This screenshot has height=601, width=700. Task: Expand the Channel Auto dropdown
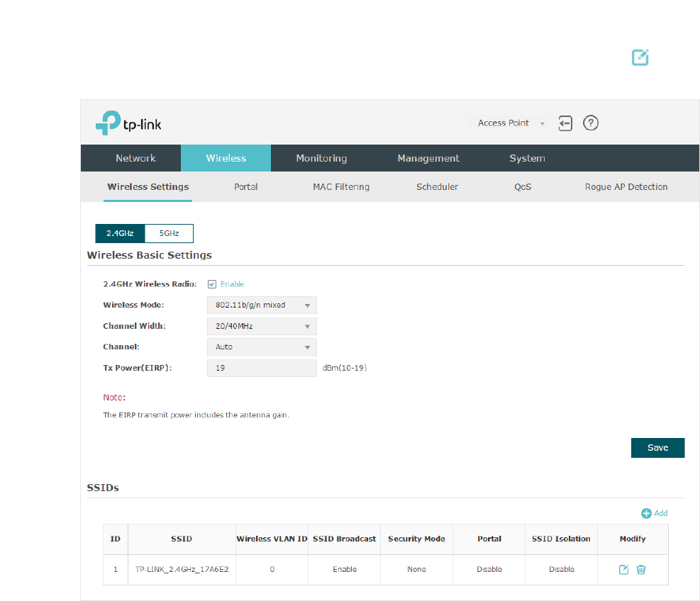[x=262, y=347]
